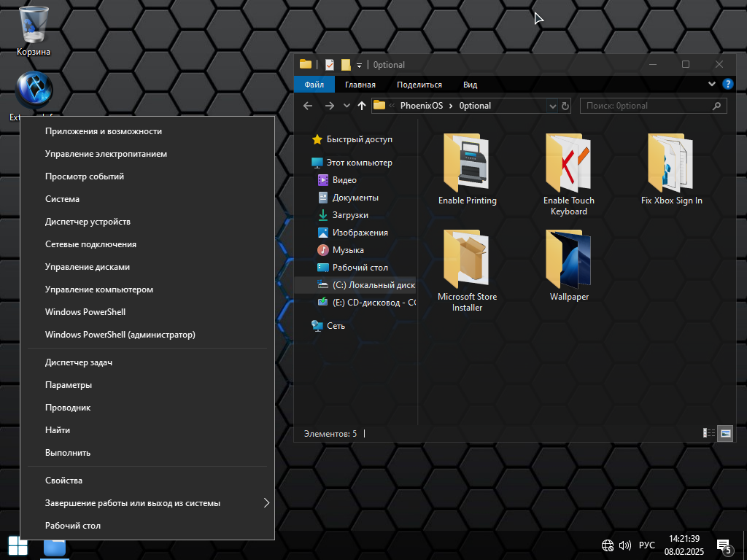Select the (C:) Локальный диск drive
747x560 pixels.
click(x=355, y=285)
